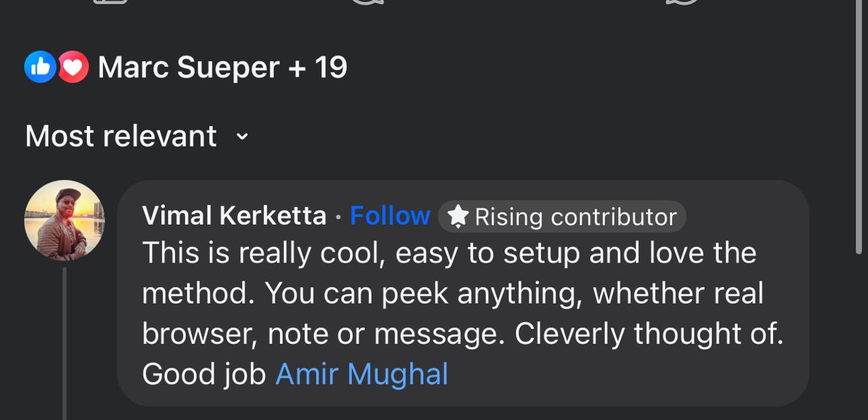This screenshot has width=868, height=420.
Task: Click the vertical scrollbar thumb on the right
Action: click(x=859, y=122)
